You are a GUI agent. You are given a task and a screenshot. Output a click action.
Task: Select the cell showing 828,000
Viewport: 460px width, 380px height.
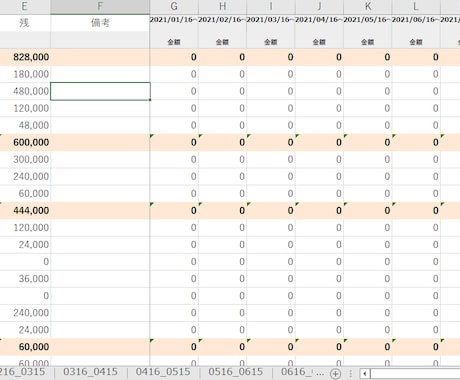point(25,57)
